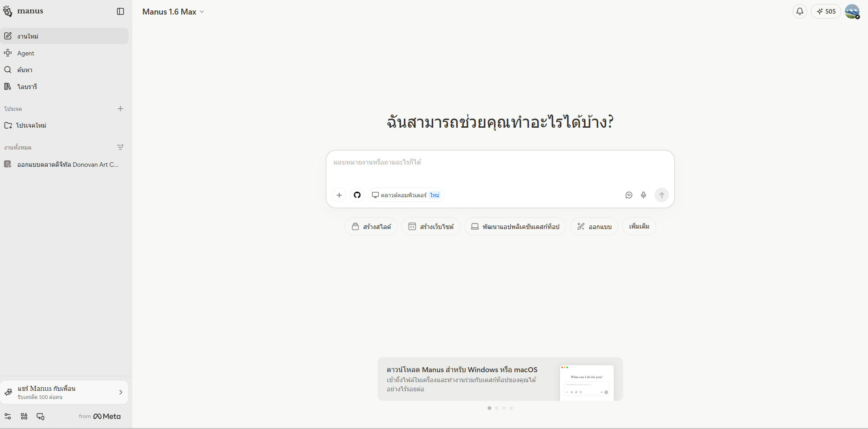Choose the พัฒนาแอปพลิเคชันเดสก์ท็อป suggestion chip
This screenshot has width=868, height=429.
pos(515,226)
